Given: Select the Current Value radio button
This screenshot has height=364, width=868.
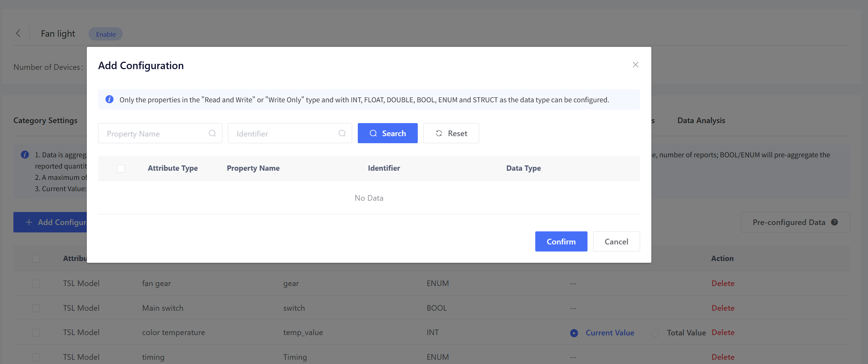Looking at the screenshot, I should pos(574,333).
